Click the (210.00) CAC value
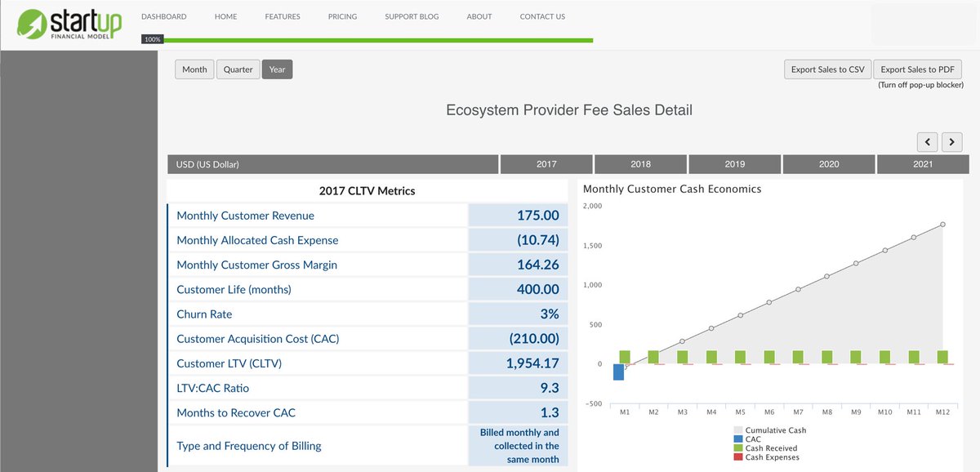The height and width of the screenshot is (472, 980). coord(534,339)
